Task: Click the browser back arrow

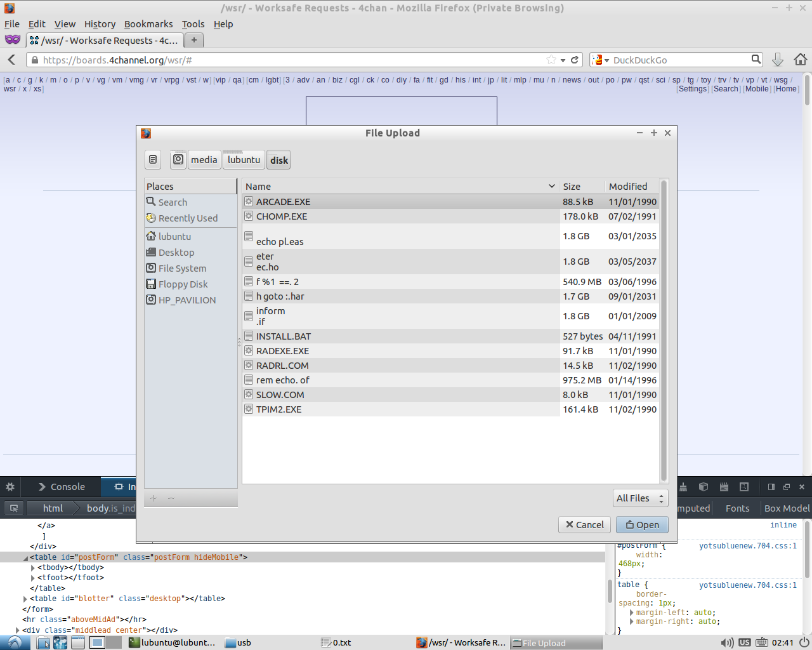Action: click(11, 60)
